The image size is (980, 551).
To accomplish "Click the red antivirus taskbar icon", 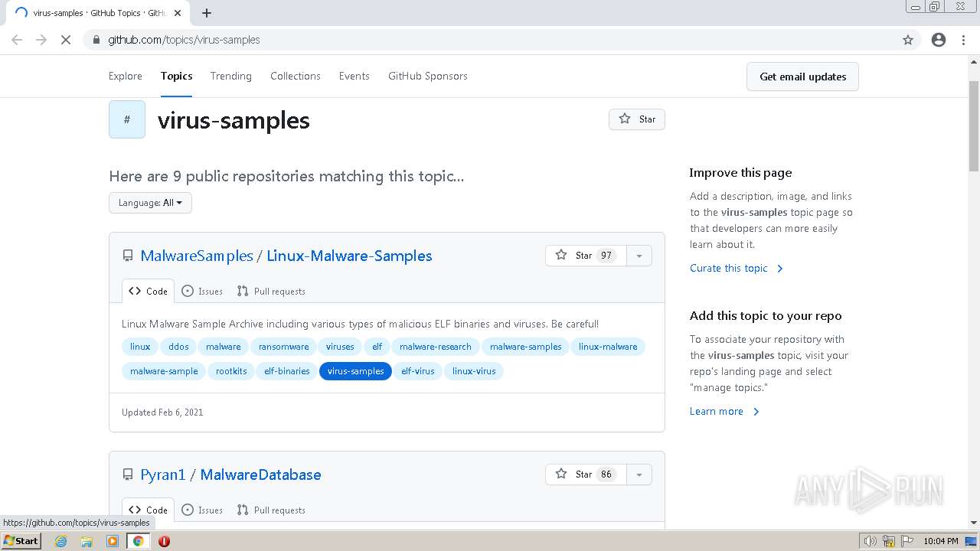I will pyautogui.click(x=164, y=541).
